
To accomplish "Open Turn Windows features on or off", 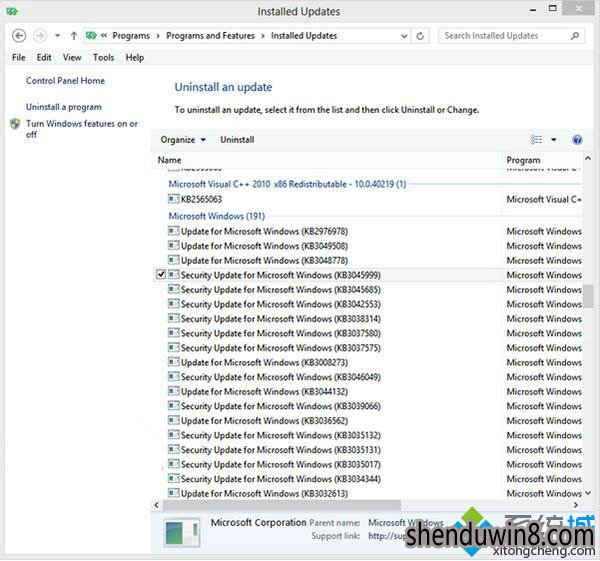I will (82, 129).
